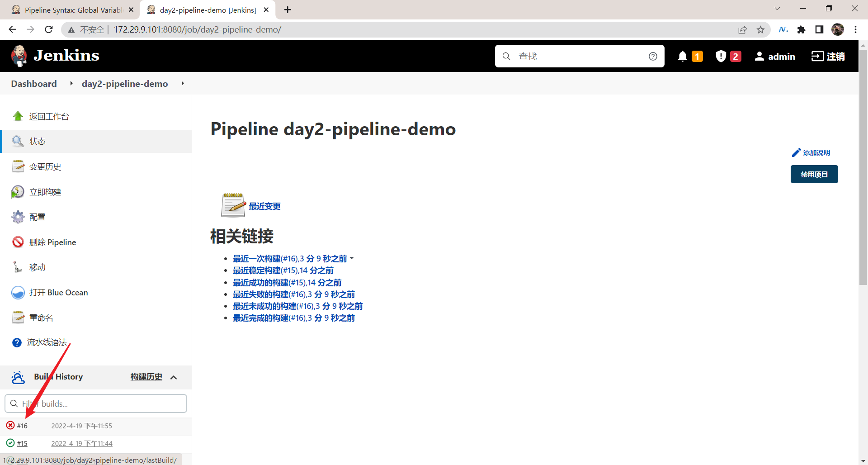Open 最近未成功的构建(#16) link
Image resolution: width=868 pixels, height=465 pixels.
[297, 306]
